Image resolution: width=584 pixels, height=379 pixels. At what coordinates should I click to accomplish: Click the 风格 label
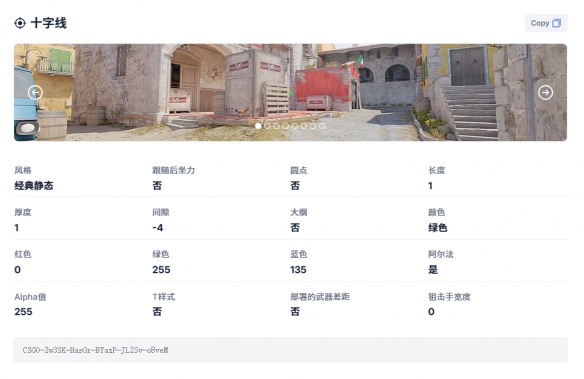pyautogui.click(x=23, y=171)
